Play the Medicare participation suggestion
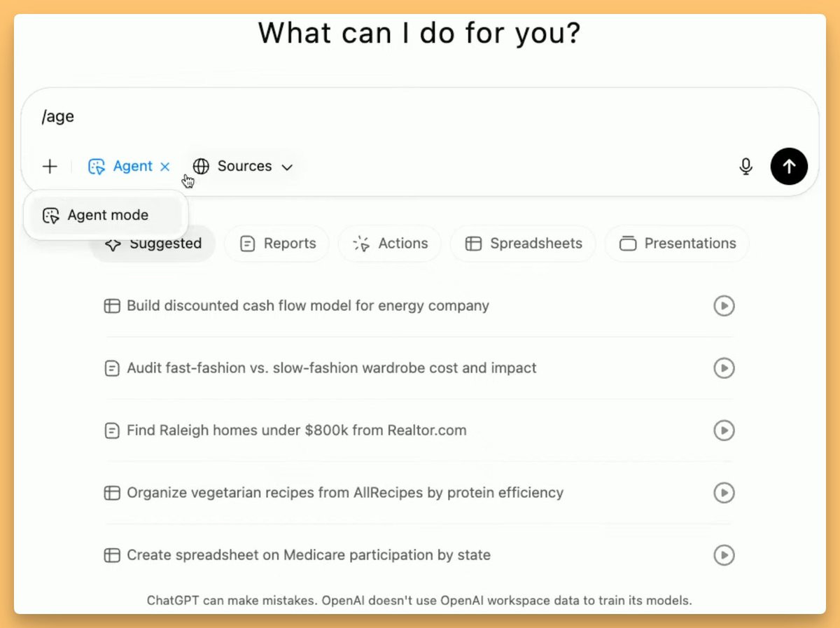Screen dimensions: 840x628 724,555
